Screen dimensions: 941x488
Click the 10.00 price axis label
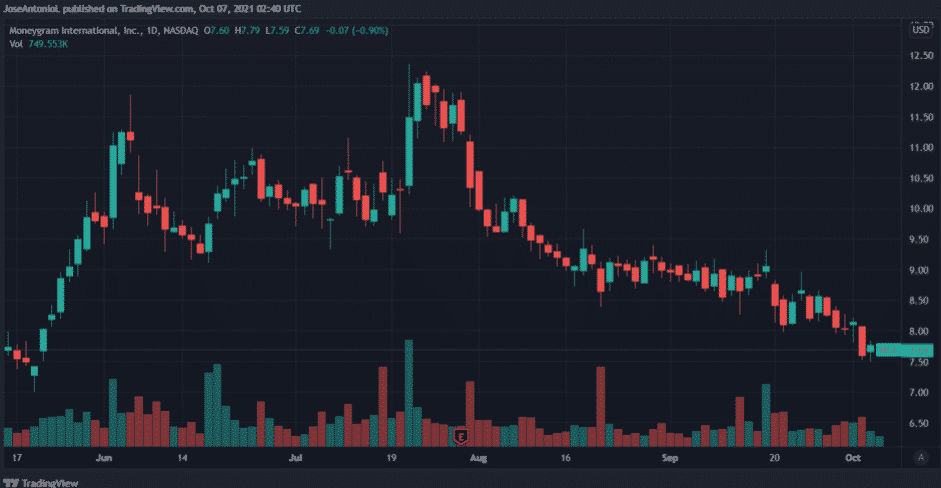[921, 209]
